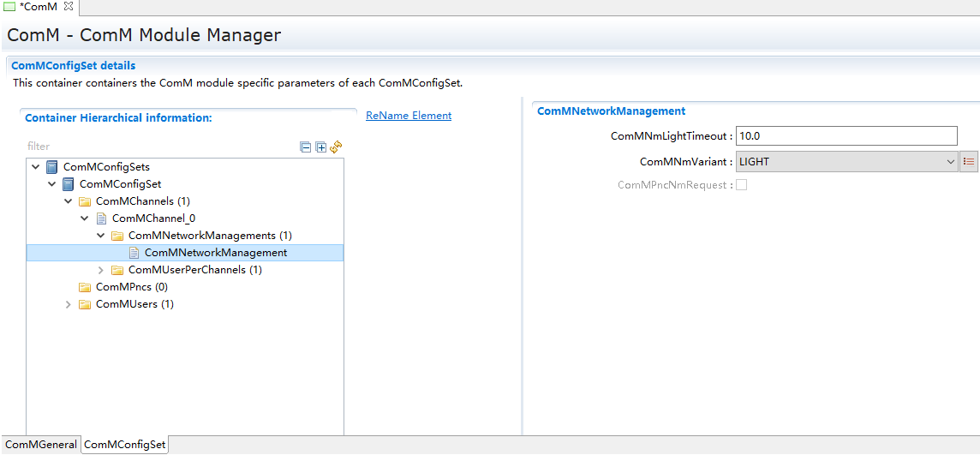The width and height of the screenshot is (980, 455).
Task: Expand the ComMUserPerChannels node
Action: [101, 270]
